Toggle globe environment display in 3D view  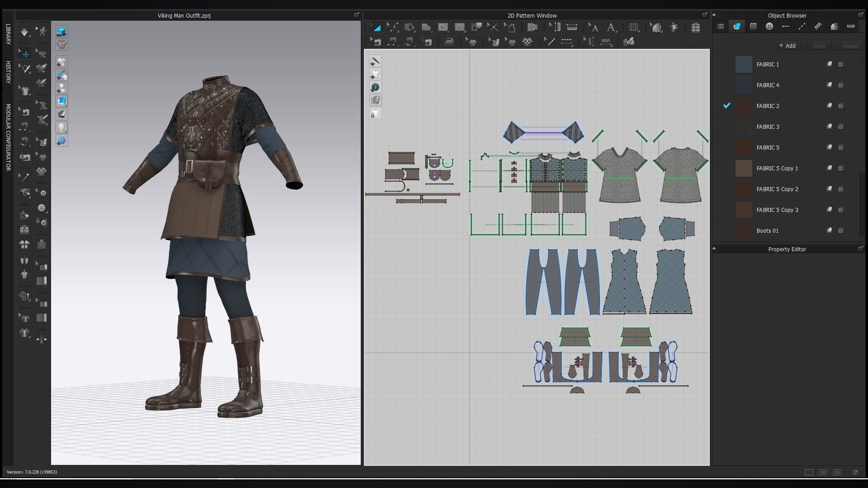pyautogui.click(x=61, y=141)
